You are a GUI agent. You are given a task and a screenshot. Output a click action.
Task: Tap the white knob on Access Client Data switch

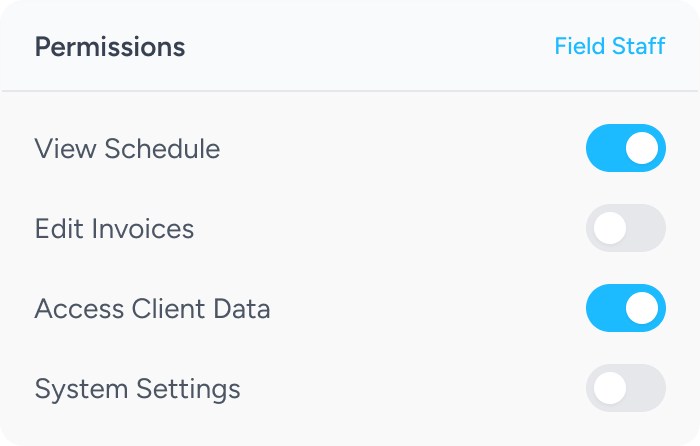[642, 308]
